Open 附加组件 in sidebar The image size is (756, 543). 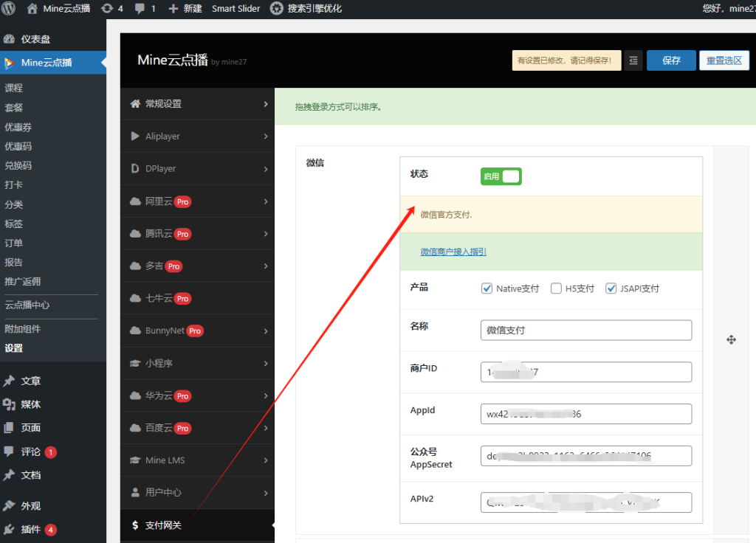[23, 328]
